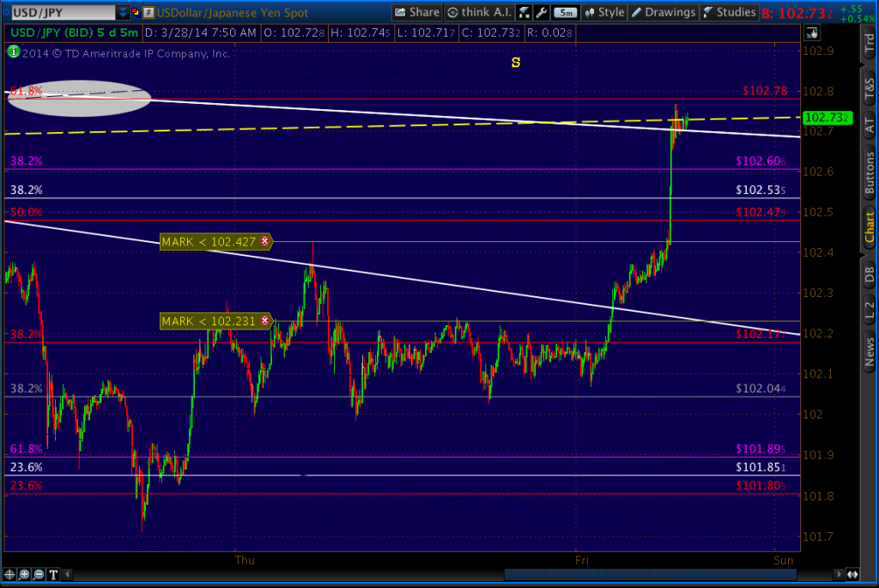Click the think A.I. toolbar icon
The image size is (879, 588).
click(479, 12)
